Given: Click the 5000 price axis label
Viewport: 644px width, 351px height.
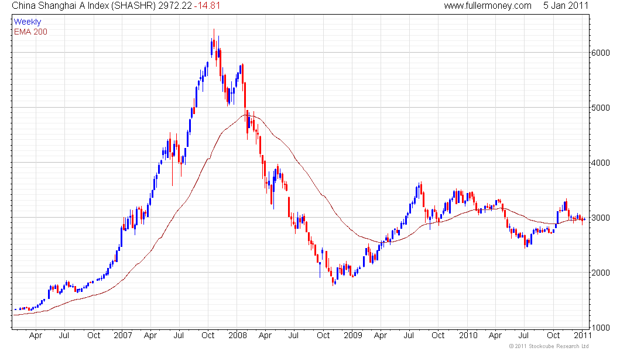Looking at the screenshot, I should point(601,108).
